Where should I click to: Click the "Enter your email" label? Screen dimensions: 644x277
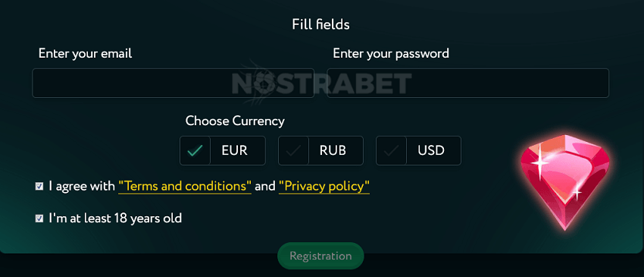[85, 54]
